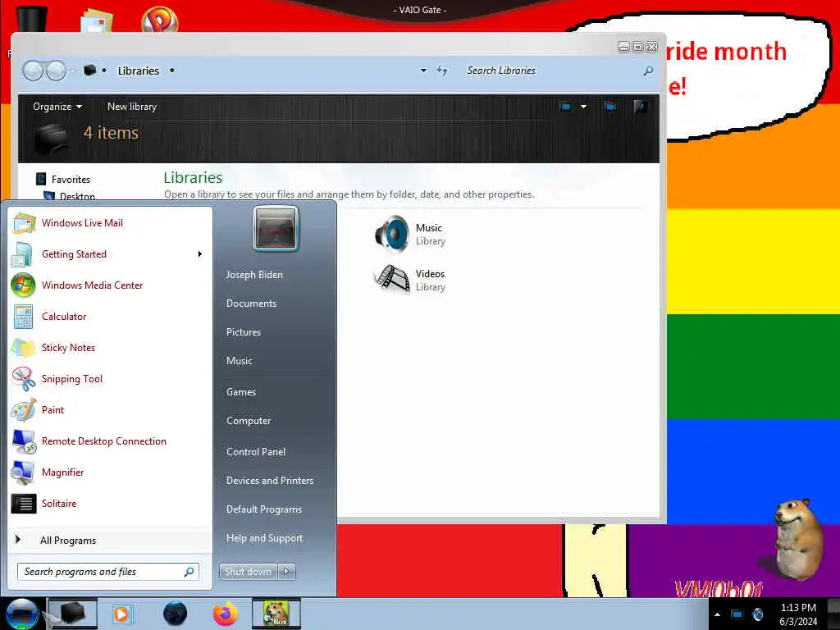Refresh the Libraries view
Image resolution: width=840 pixels, height=630 pixels.
pos(442,71)
